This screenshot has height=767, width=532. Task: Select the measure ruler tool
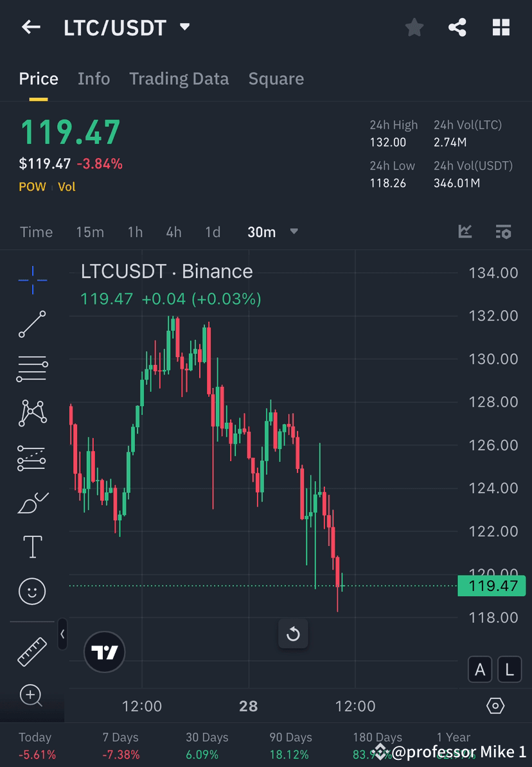coord(32,651)
